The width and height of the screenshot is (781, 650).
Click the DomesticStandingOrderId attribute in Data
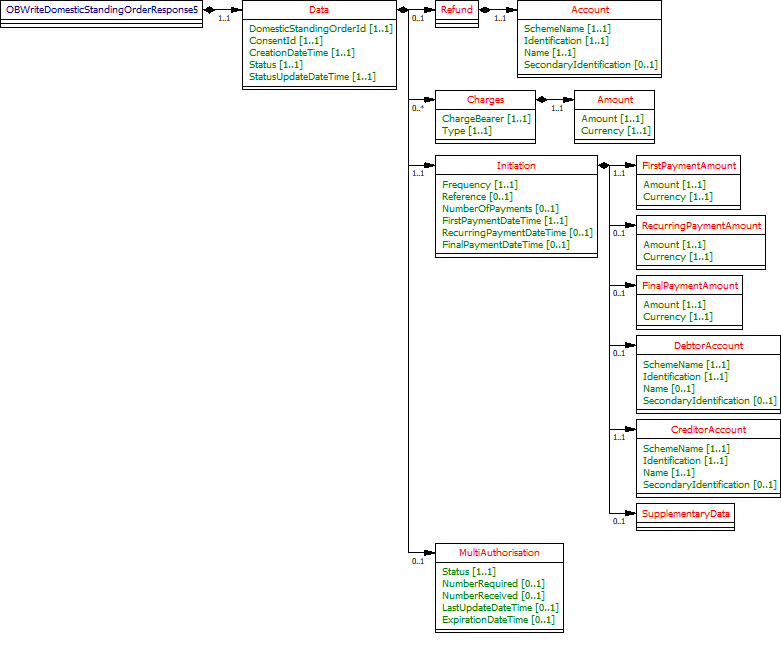tap(320, 29)
